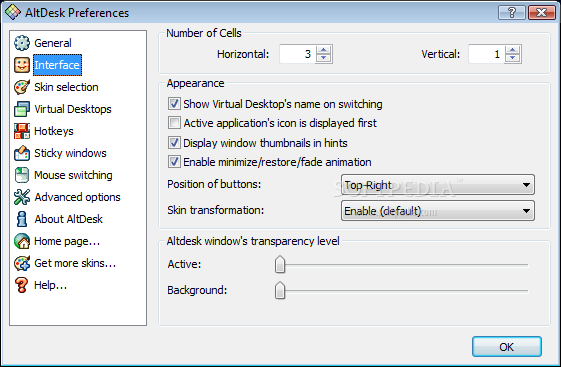
Task: Expand the Skin transformation dropdown
Action: coord(438,210)
